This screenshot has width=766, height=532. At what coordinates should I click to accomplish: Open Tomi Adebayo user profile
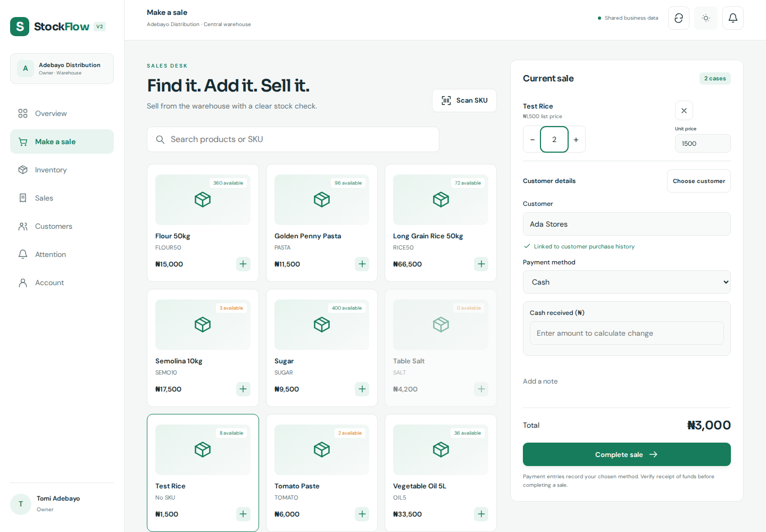pyautogui.click(x=62, y=504)
